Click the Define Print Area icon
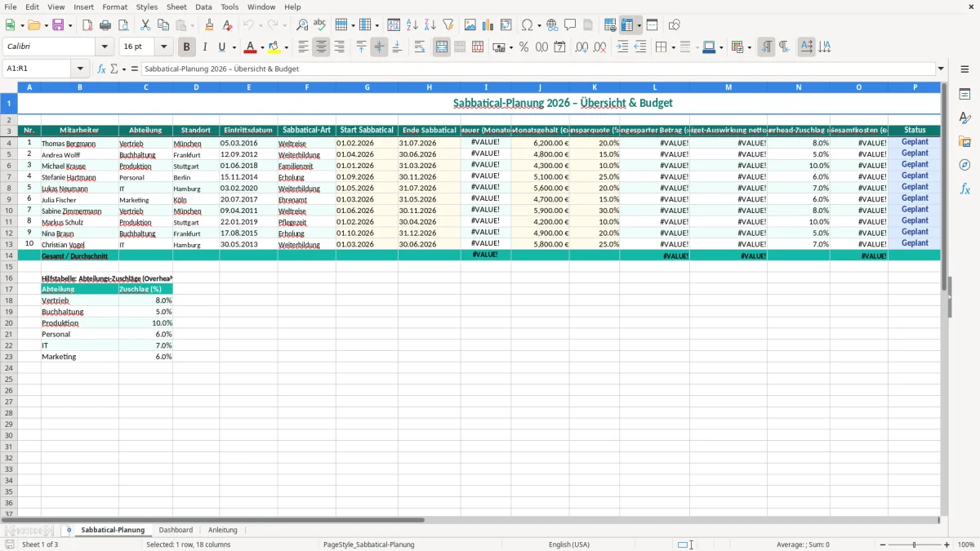Screen dimensions: 980x551 610,25
